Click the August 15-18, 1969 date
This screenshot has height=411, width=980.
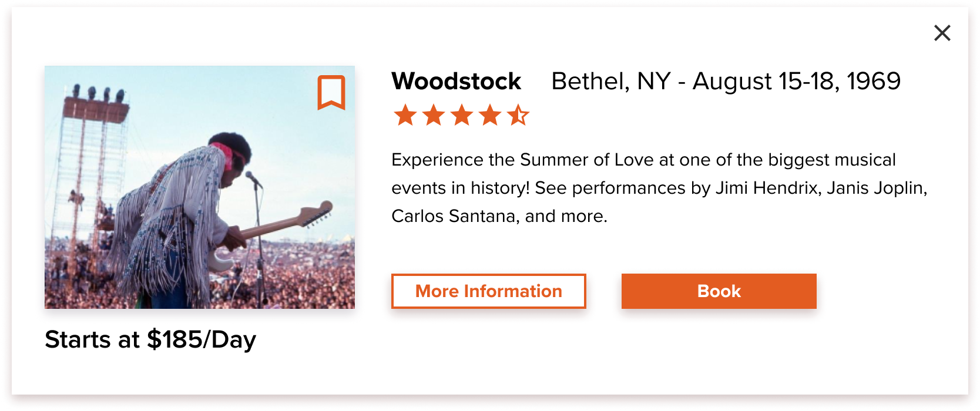tap(796, 82)
